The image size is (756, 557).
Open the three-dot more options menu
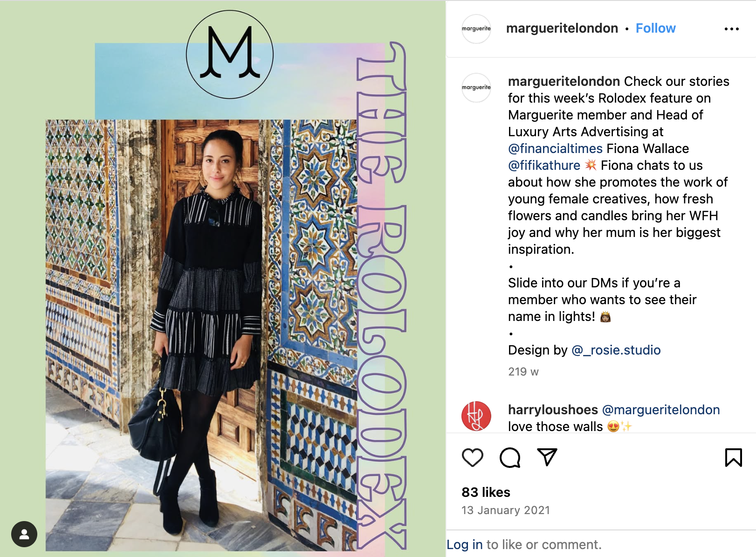pos(731,29)
